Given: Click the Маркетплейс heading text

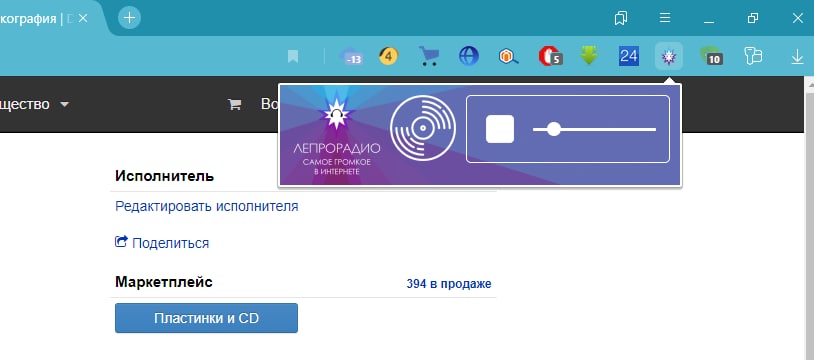Looking at the screenshot, I should [164, 282].
